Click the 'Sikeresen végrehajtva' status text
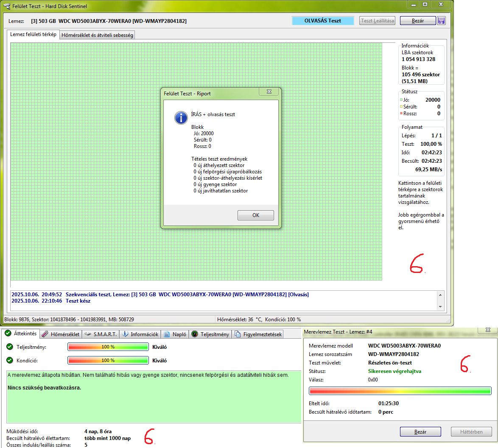The width and height of the screenshot is (498, 448). click(x=394, y=371)
